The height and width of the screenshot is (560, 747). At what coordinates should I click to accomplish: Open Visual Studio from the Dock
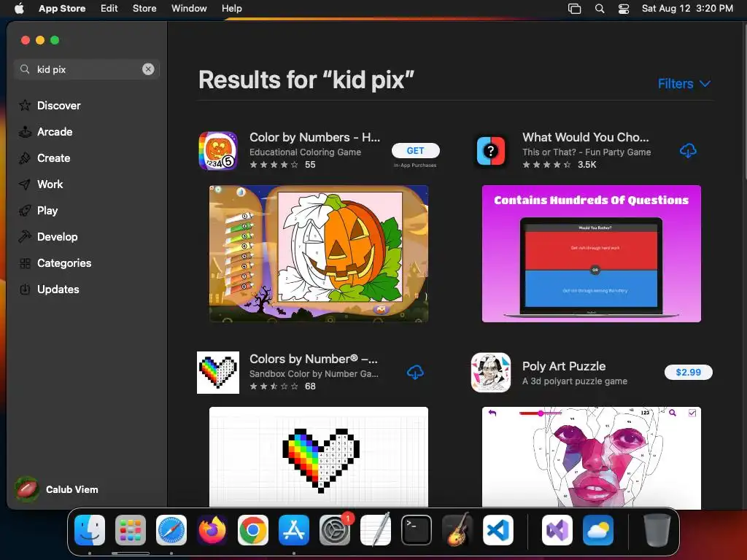[x=557, y=530]
